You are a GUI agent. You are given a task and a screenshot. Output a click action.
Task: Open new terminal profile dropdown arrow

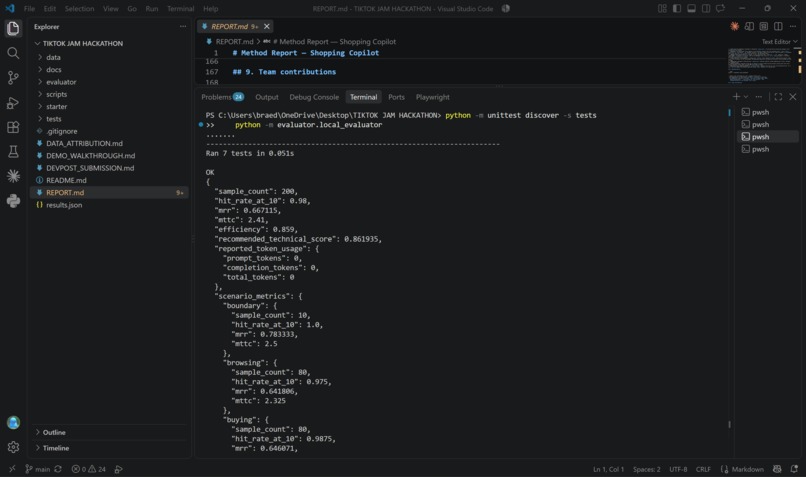coord(746,97)
